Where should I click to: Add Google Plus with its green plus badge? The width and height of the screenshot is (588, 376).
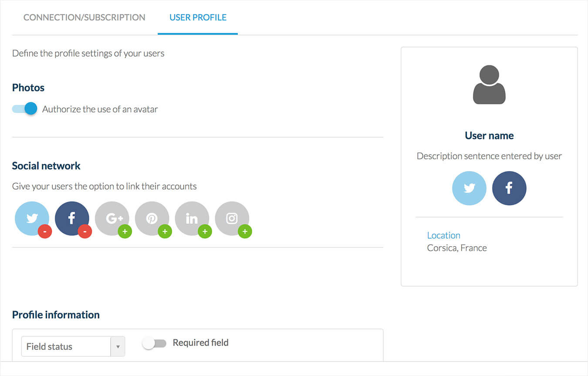pyautogui.click(x=125, y=231)
